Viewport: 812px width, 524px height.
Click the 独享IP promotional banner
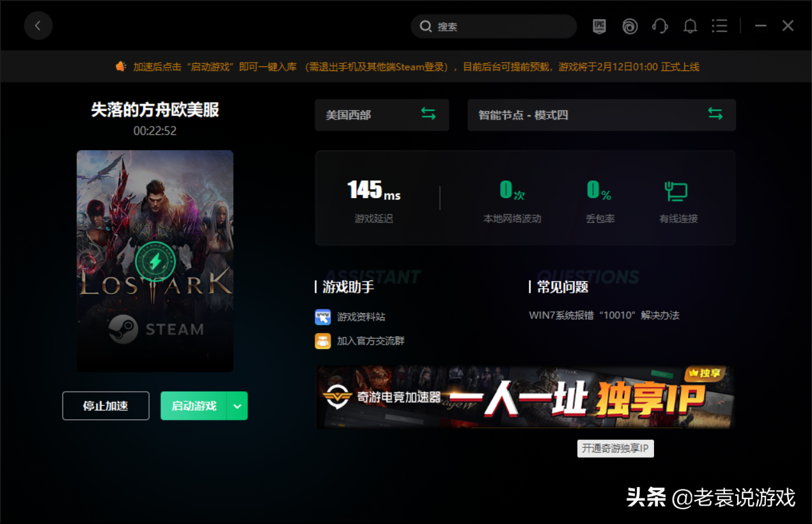click(x=524, y=397)
